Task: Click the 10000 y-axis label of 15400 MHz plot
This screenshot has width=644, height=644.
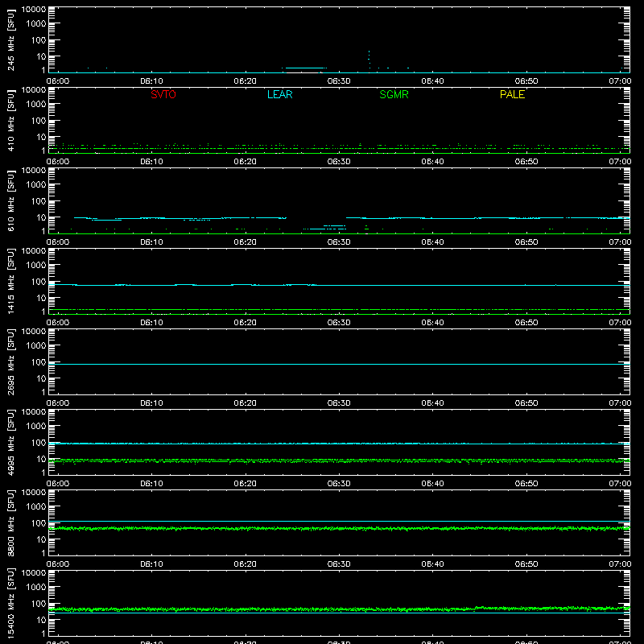Action: [x=34, y=572]
